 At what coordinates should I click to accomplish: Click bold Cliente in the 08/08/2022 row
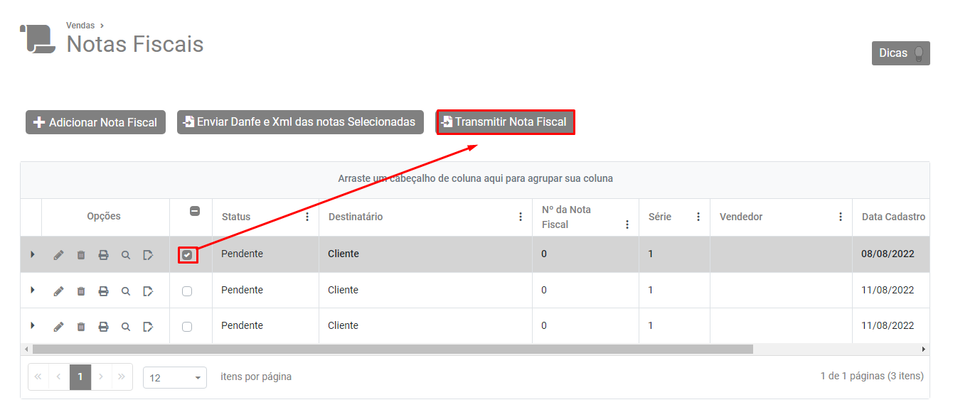(x=343, y=254)
